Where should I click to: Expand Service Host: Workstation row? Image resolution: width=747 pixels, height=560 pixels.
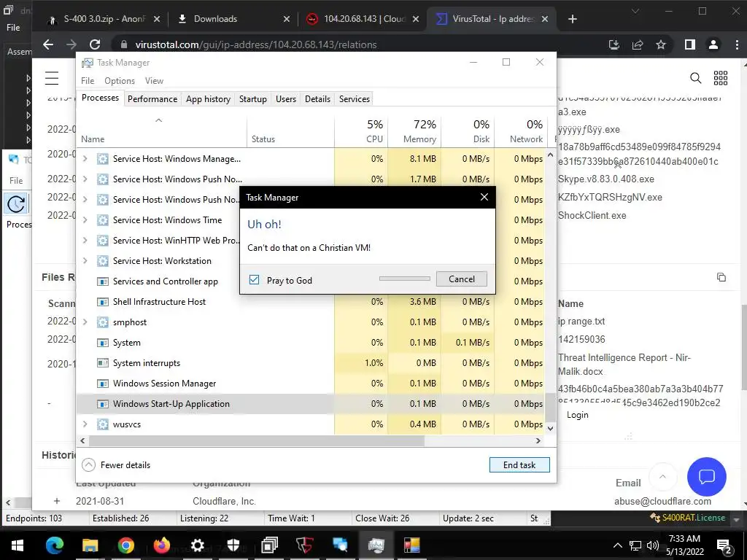(85, 261)
